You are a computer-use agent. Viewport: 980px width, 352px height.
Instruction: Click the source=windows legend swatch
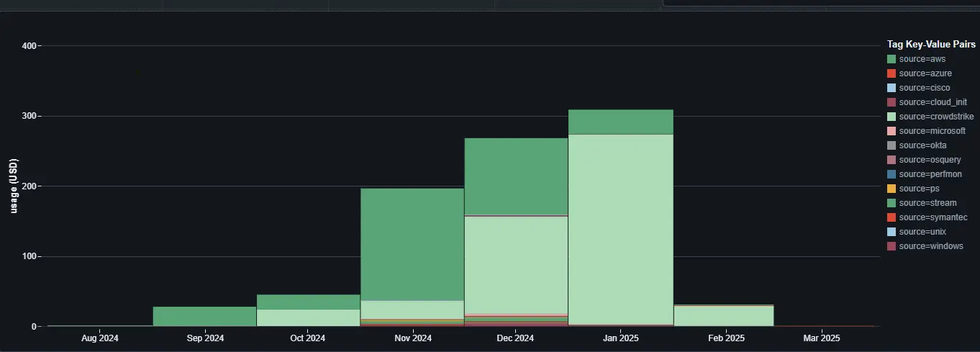click(891, 246)
